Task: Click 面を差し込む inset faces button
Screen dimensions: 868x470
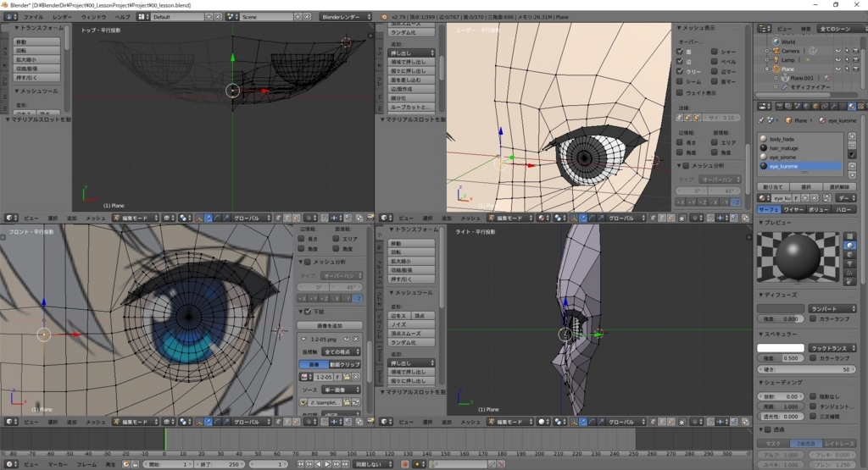Action: click(411, 80)
